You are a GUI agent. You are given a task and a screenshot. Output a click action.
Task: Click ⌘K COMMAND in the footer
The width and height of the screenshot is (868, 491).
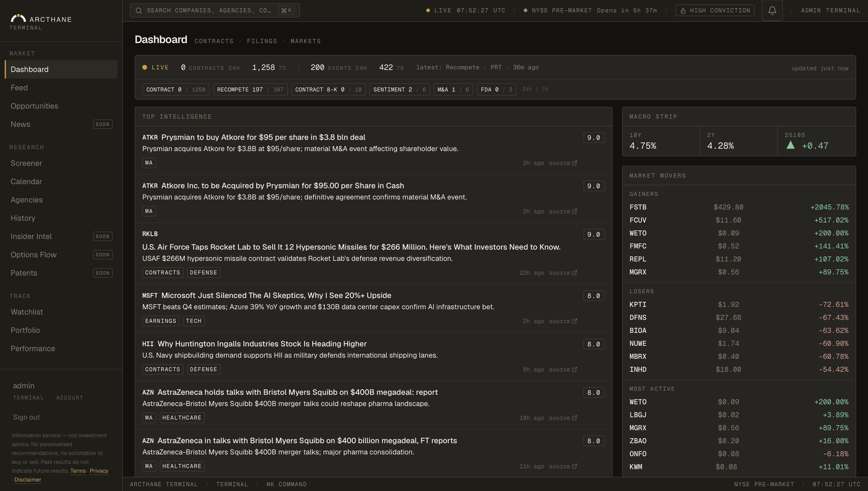pos(286,484)
